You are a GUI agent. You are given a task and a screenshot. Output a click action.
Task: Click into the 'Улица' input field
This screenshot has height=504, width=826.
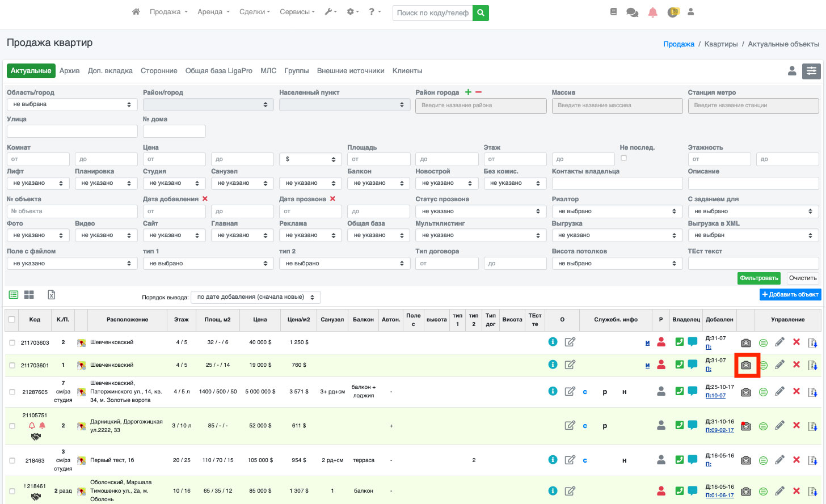click(x=72, y=131)
